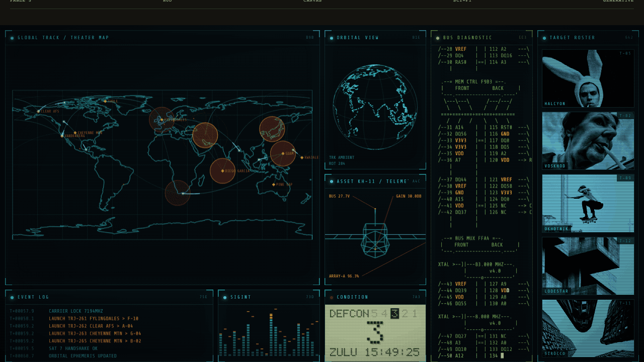The width and height of the screenshot is (644, 362).
Task: Click the 'GAIN 30.8DB' telemetry label
Action: [409, 196]
